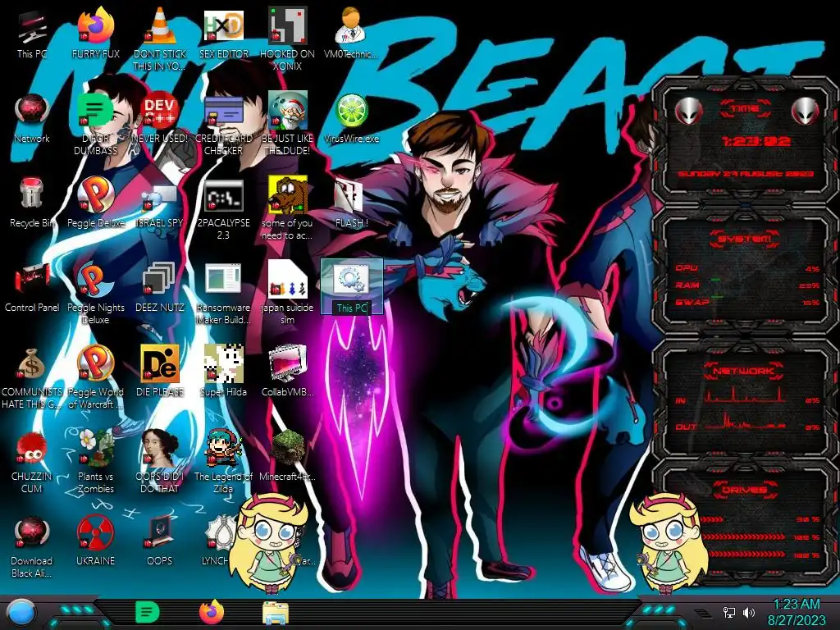Open the FLASH ! shortcut
The image size is (840, 630).
pyautogui.click(x=351, y=203)
